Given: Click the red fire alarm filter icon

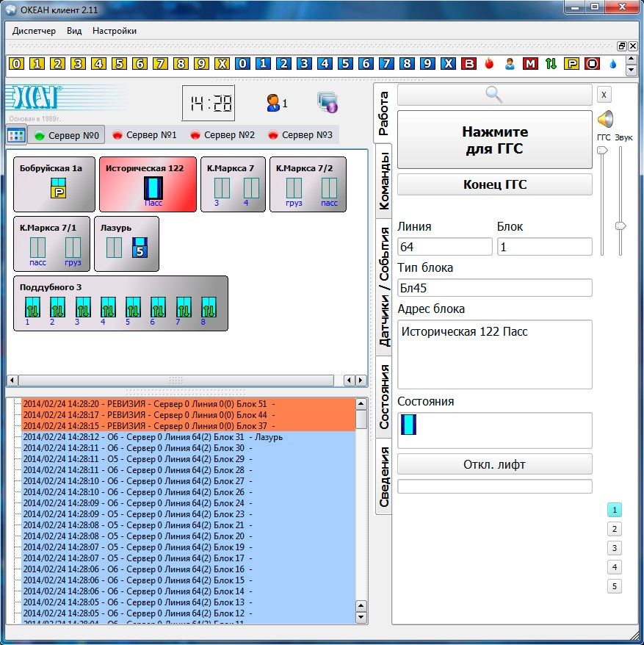Looking at the screenshot, I should coord(489,64).
